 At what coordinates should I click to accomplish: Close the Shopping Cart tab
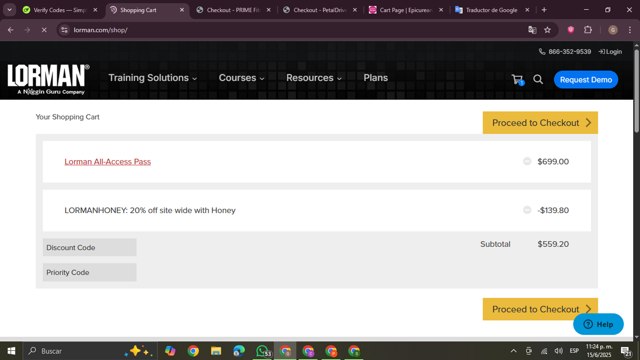click(182, 10)
